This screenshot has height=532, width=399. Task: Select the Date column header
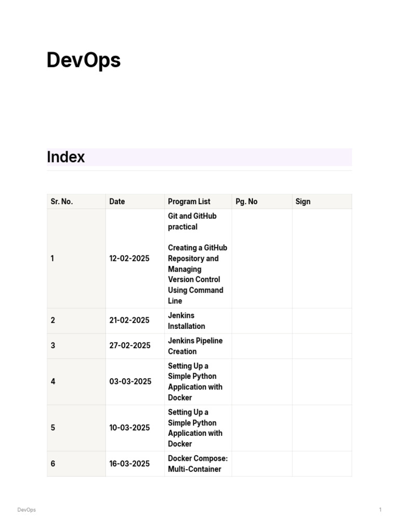pyautogui.click(x=117, y=202)
